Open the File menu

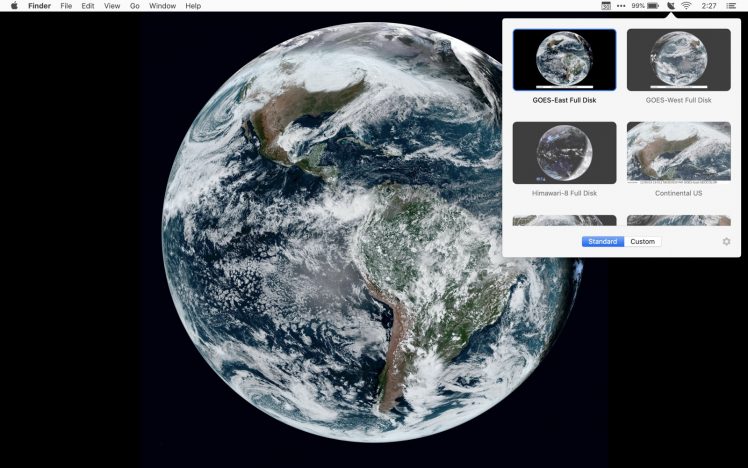(x=66, y=6)
